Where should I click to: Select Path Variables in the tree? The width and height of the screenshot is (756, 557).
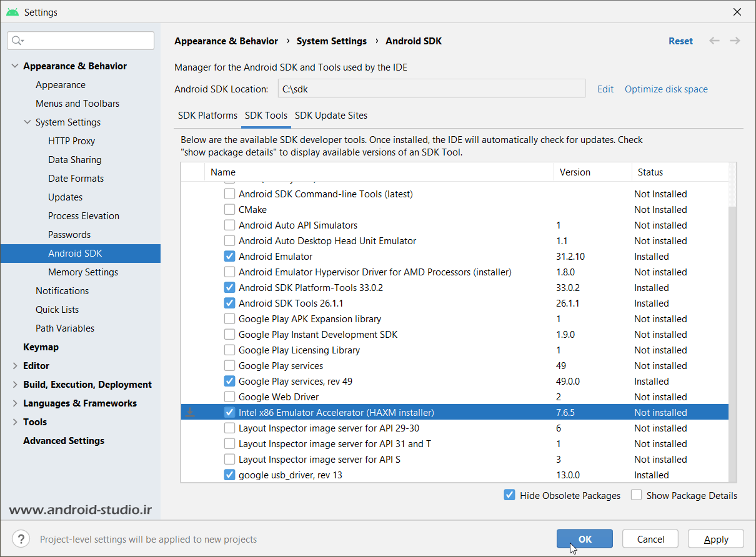65,328
